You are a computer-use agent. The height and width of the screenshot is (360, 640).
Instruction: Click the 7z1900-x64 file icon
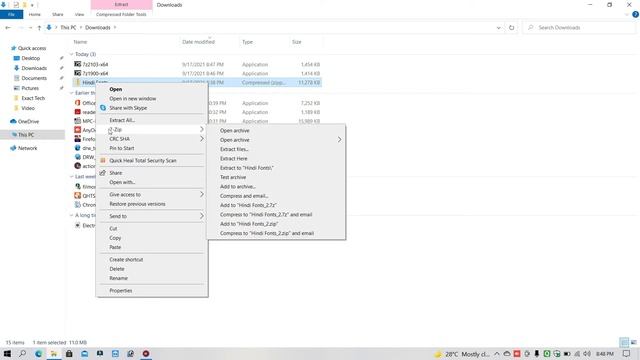[78, 73]
